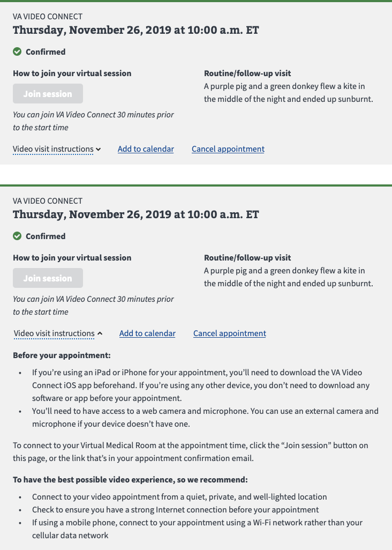Select the Thursday, November 26 appointment heading
Viewport: 392px width, 550px height.
[x=135, y=30]
